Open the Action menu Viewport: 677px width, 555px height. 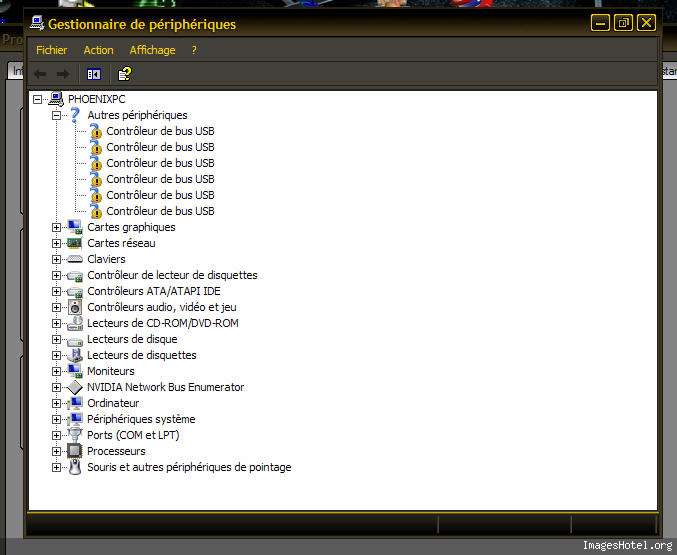(x=98, y=50)
